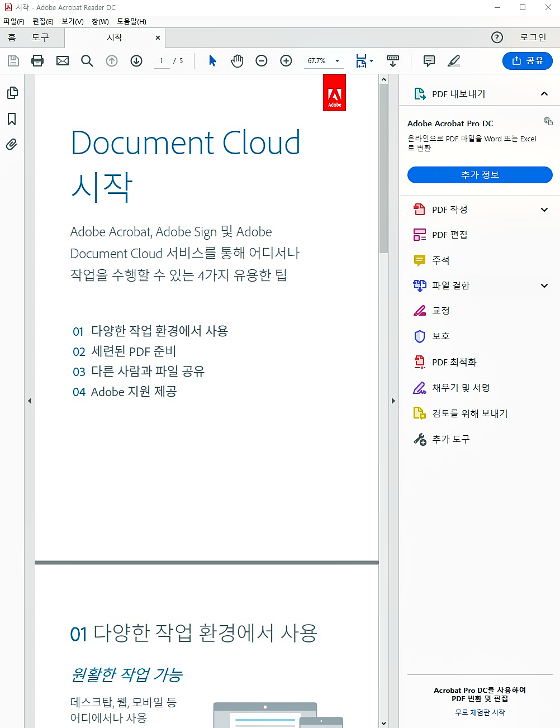Click the blue 공유 share button
Image resolution: width=560 pixels, height=728 pixels.
[x=528, y=61]
